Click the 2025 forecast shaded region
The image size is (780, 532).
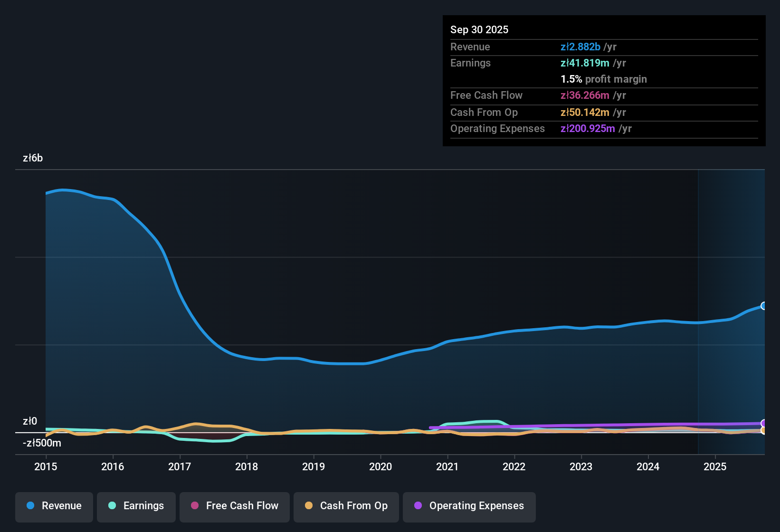pyautogui.click(x=732, y=309)
